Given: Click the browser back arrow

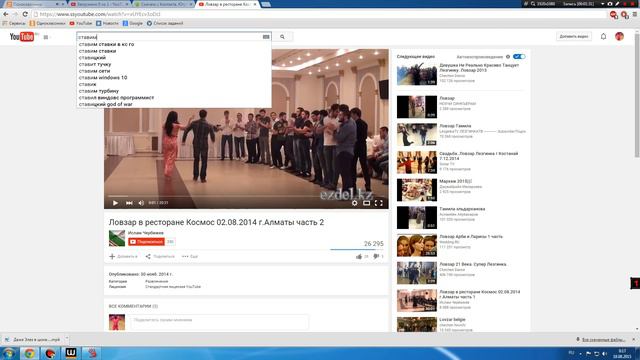Looking at the screenshot, I should 6,14.
